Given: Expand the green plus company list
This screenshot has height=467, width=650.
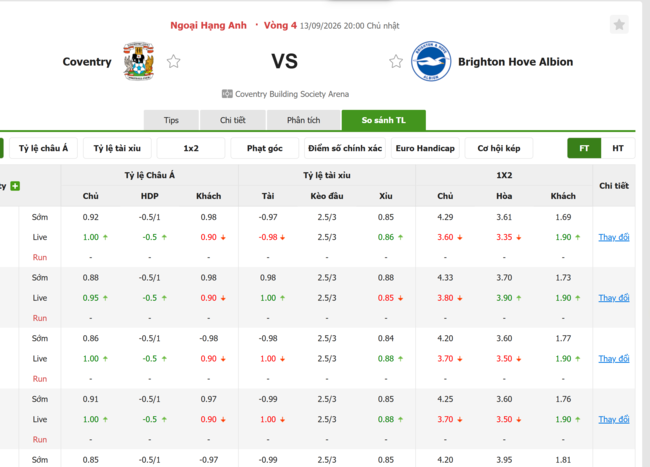Looking at the screenshot, I should (x=15, y=186).
